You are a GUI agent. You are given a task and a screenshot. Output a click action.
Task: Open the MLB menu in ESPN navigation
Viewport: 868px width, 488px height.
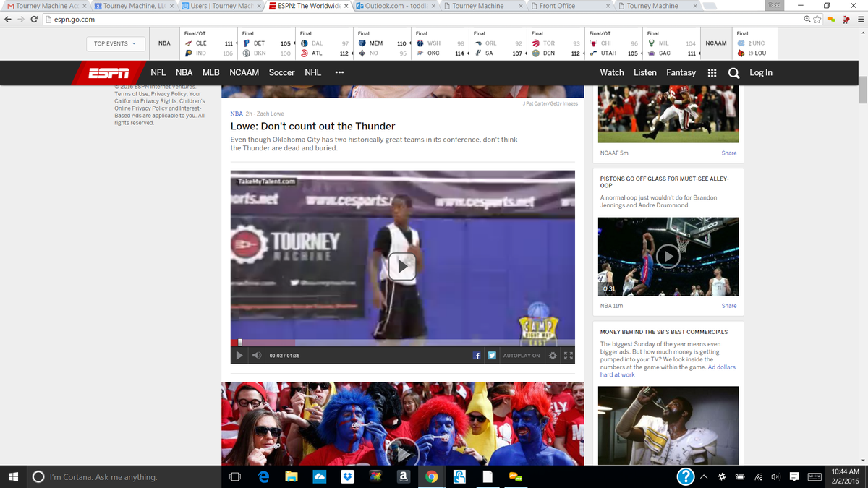pos(210,72)
